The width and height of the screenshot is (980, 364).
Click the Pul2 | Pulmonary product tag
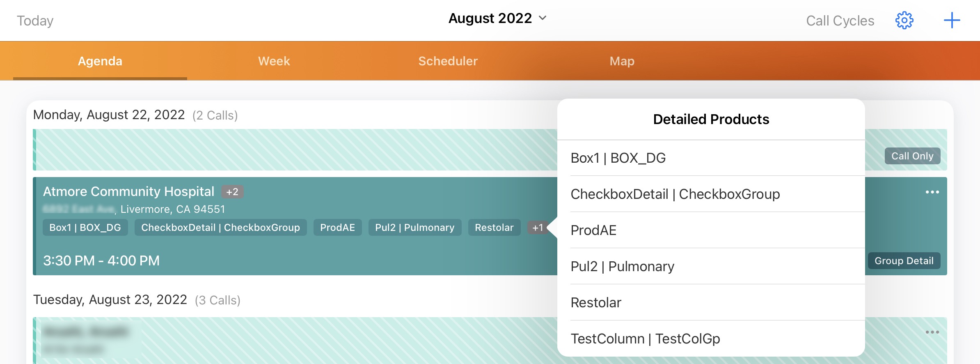pos(414,228)
